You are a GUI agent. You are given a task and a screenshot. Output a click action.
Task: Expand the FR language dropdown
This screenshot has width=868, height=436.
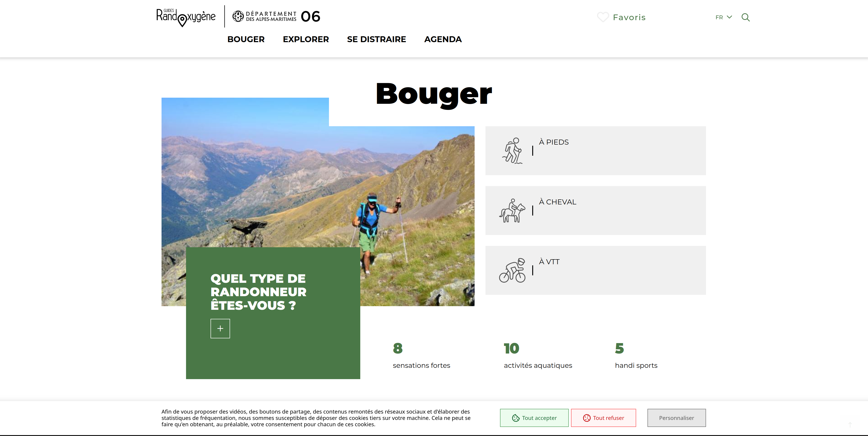[x=723, y=17]
